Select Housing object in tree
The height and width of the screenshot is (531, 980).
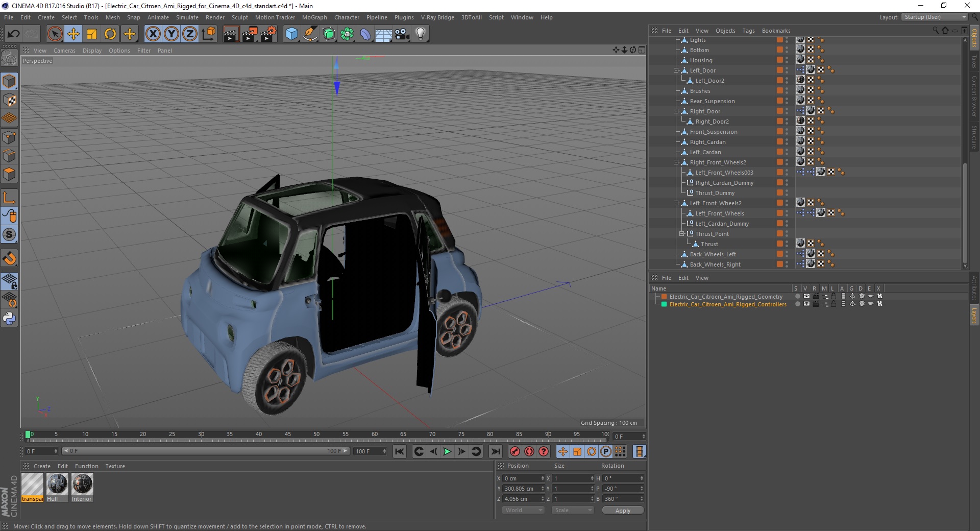click(701, 60)
